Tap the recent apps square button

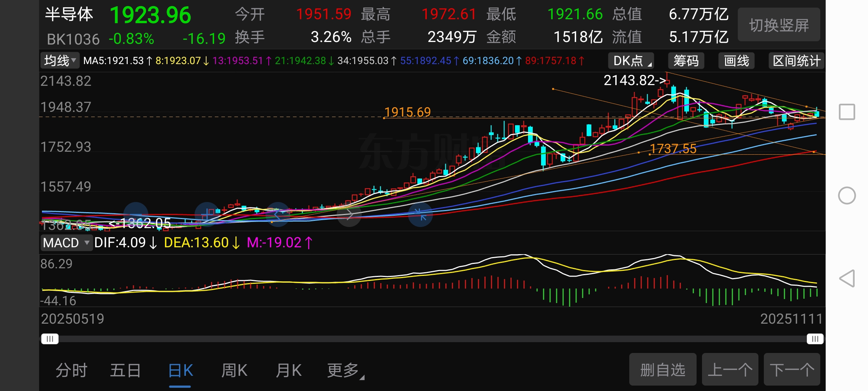pos(847,112)
